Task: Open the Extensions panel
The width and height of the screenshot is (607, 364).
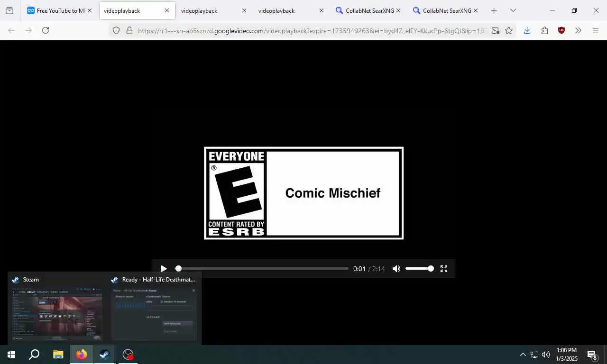Action: [x=544, y=30]
